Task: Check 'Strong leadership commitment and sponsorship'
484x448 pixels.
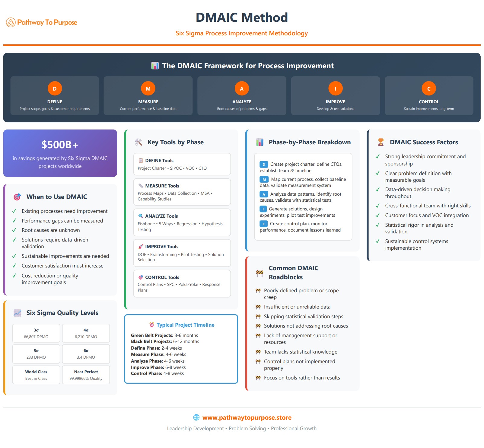Action: coord(425,160)
